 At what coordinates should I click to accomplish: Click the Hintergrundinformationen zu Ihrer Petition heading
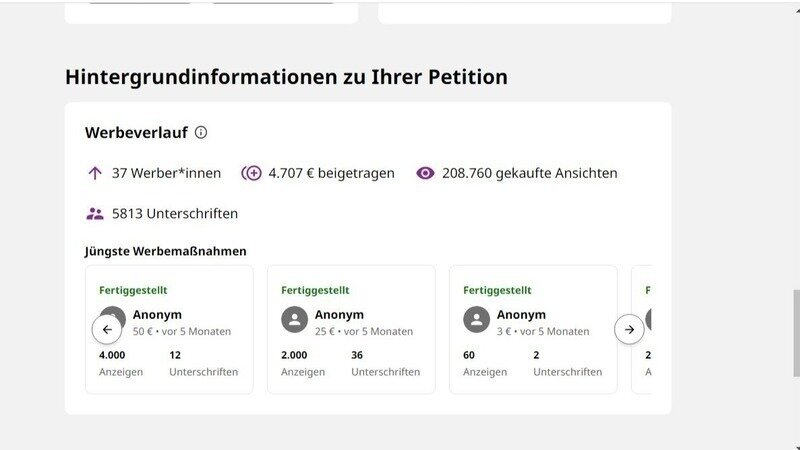[x=286, y=77]
